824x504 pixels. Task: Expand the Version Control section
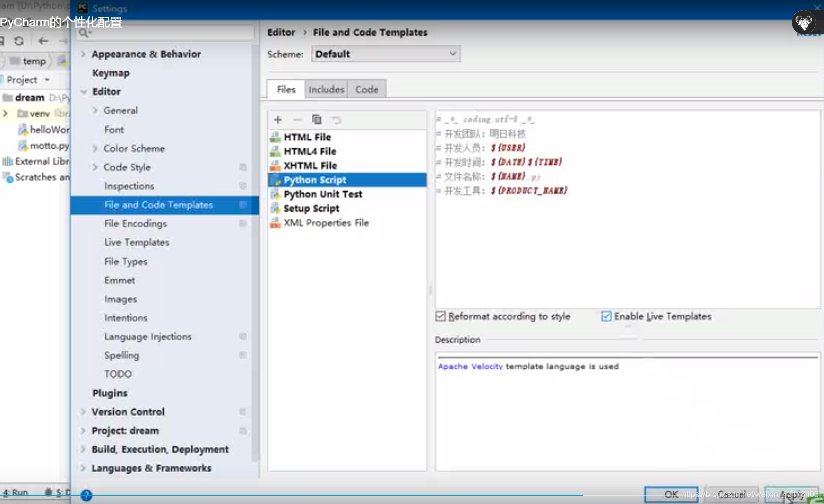(83, 412)
